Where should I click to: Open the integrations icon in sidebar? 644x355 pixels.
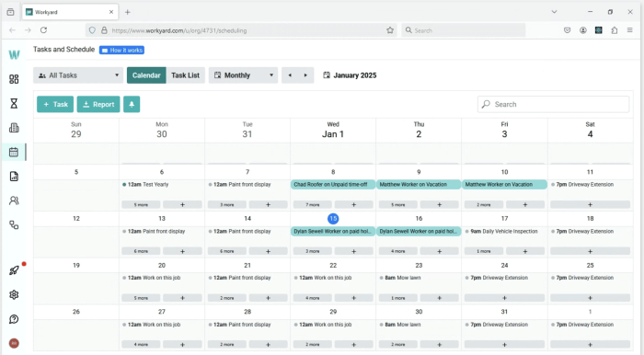click(14, 225)
